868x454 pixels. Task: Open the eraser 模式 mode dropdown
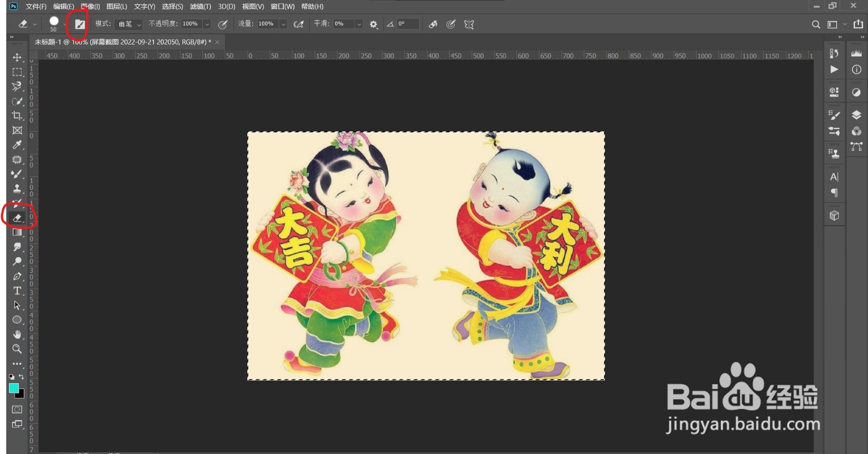(x=129, y=24)
